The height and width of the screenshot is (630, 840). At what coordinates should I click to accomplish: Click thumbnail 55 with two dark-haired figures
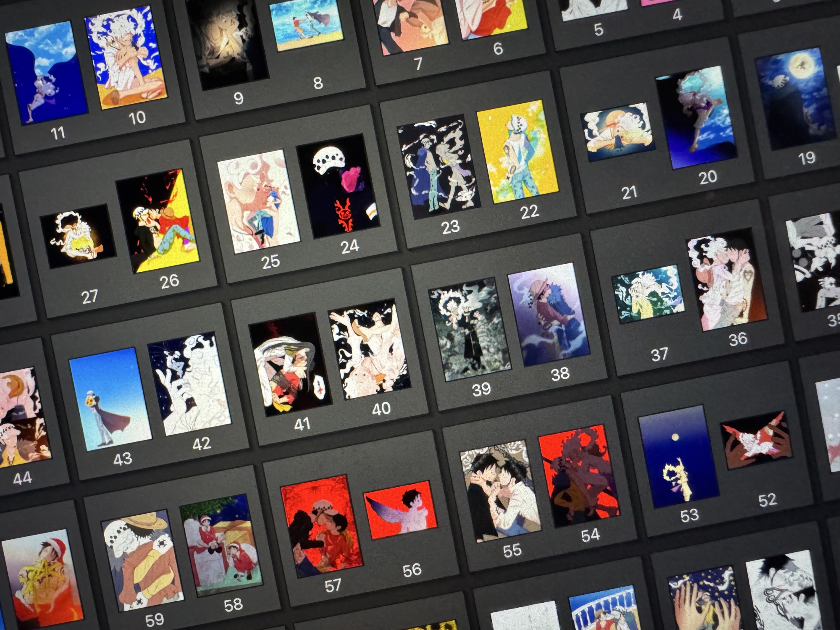tap(499, 491)
